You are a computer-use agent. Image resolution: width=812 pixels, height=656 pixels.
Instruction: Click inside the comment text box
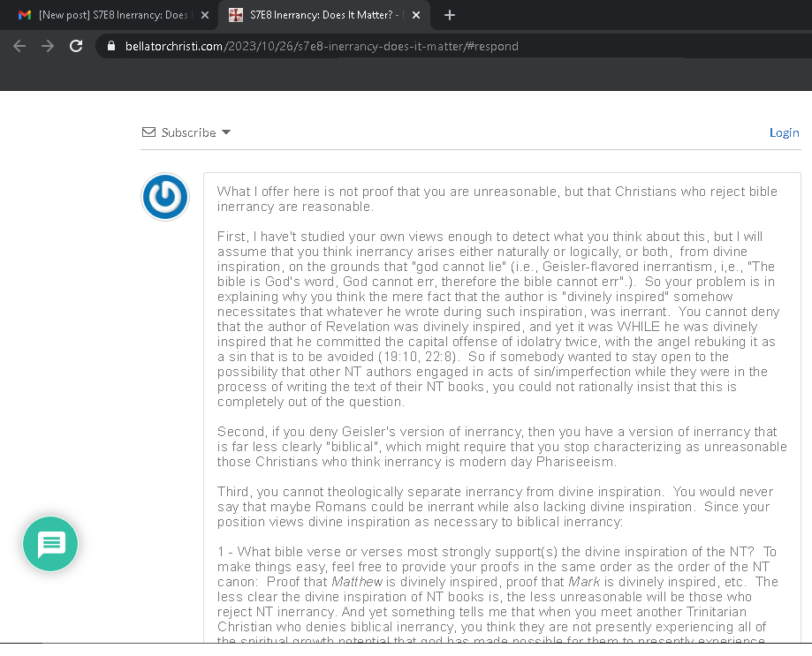(x=502, y=408)
